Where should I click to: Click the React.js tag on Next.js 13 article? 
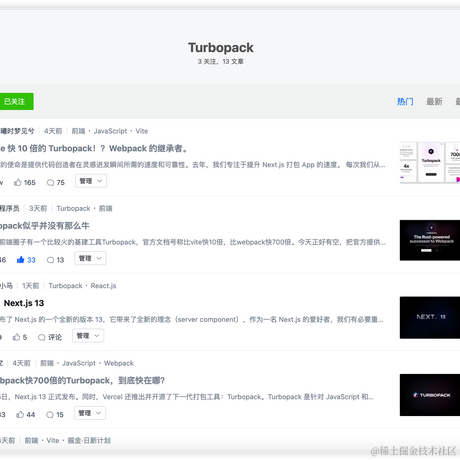coord(103,286)
